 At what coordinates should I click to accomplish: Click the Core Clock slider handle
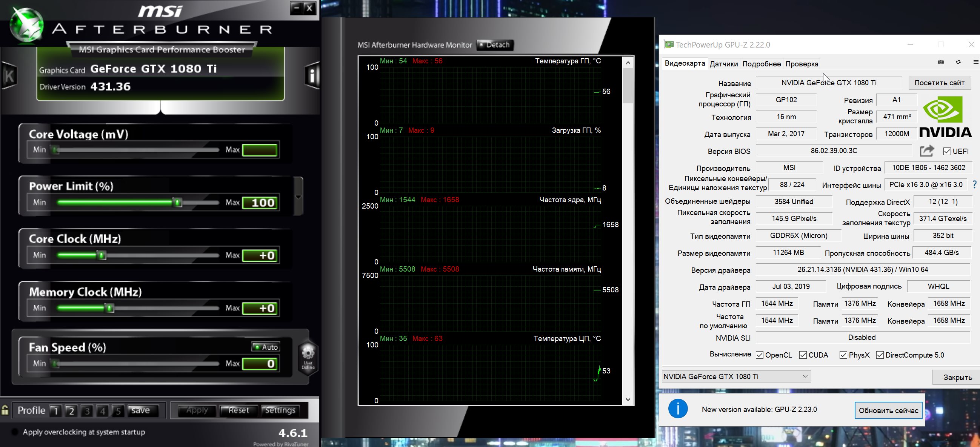(102, 255)
